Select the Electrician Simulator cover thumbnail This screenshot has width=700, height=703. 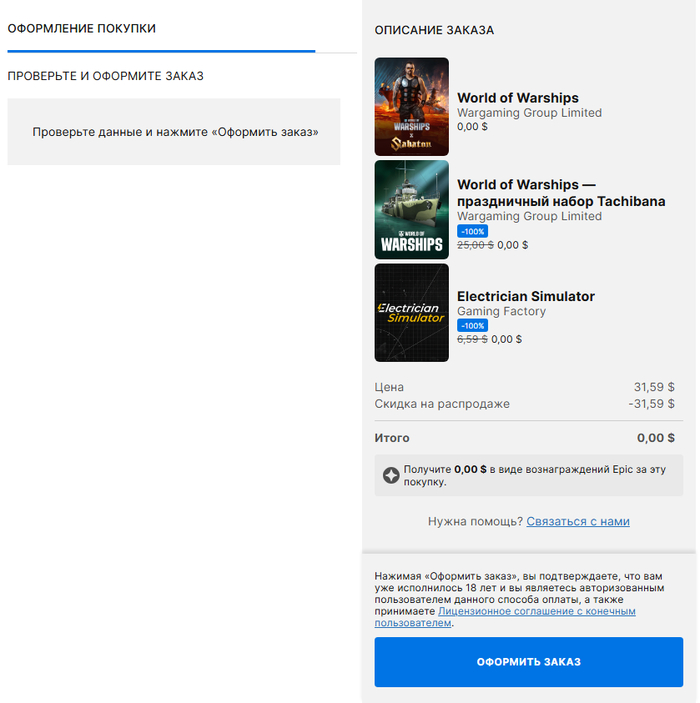point(411,312)
